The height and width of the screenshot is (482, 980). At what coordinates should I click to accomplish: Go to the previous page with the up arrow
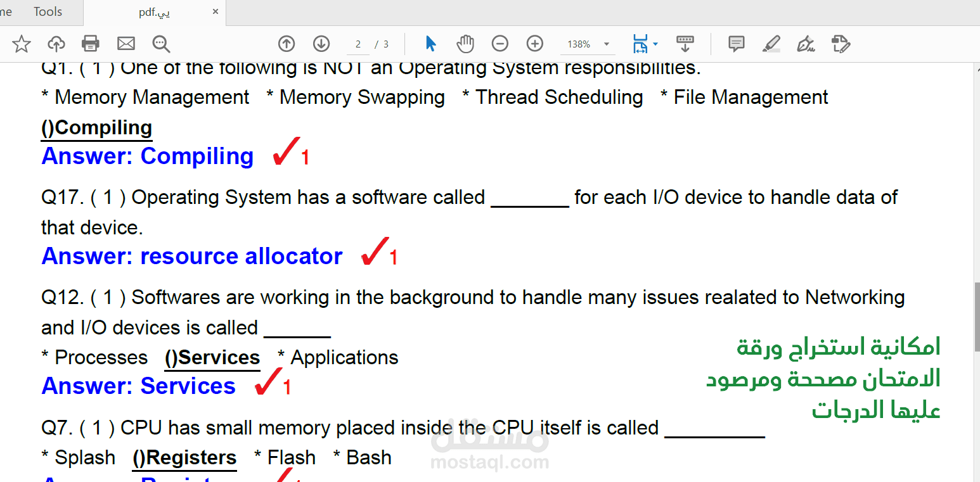click(287, 44)
